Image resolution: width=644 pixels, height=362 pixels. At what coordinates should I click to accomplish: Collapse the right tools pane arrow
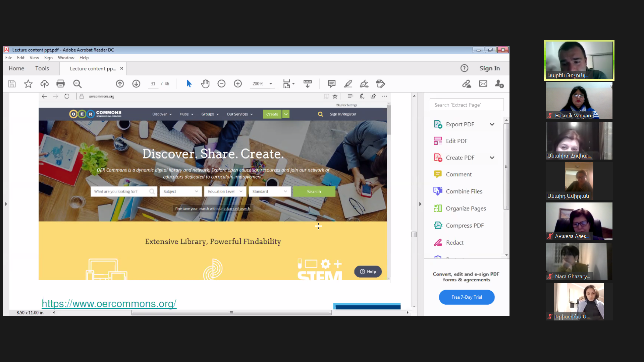point(420,204)
